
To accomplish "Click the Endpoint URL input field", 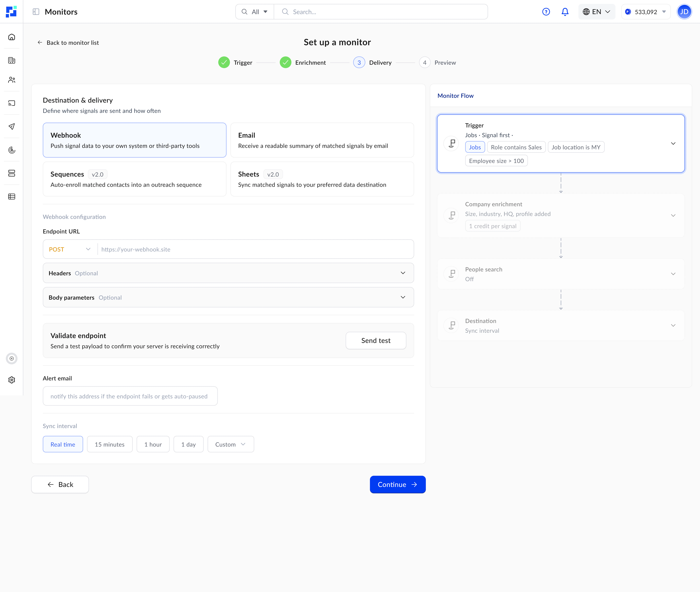I will (x=255, y=249).
